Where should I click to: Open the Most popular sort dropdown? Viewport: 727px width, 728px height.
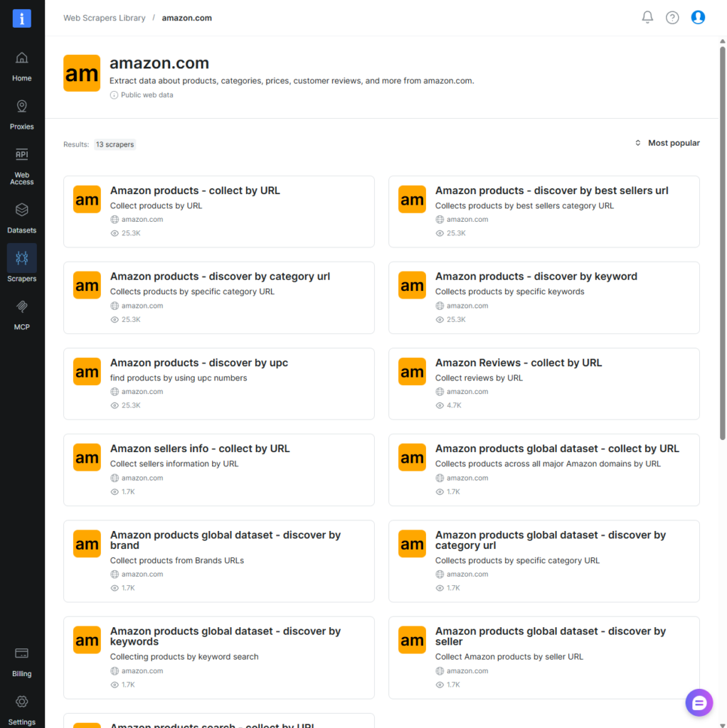tap(667, 143)
